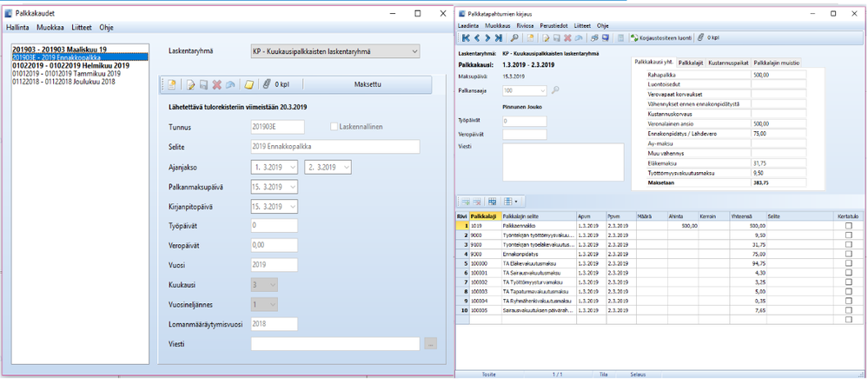Image resolution: width=868 pixels, height=391 pixels.
Task: Go to previous record in Palkkatapahtumien kirjaus
Action: (477, 37)
